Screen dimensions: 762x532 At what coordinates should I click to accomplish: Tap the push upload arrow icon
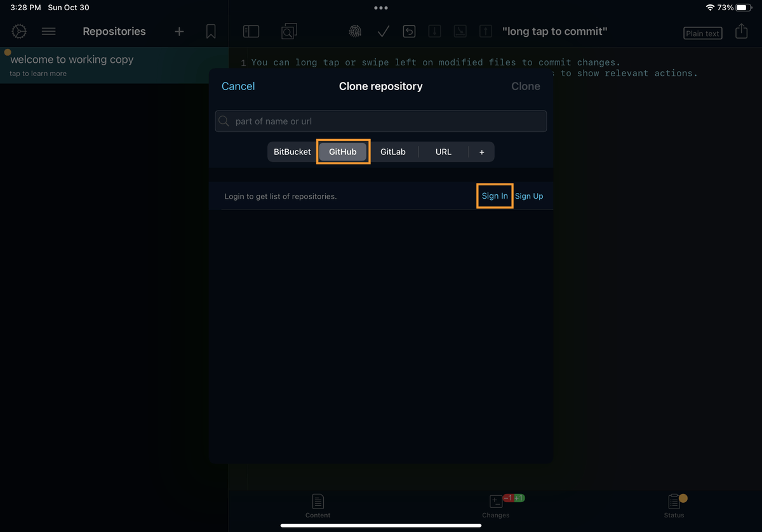pos(485,30)
